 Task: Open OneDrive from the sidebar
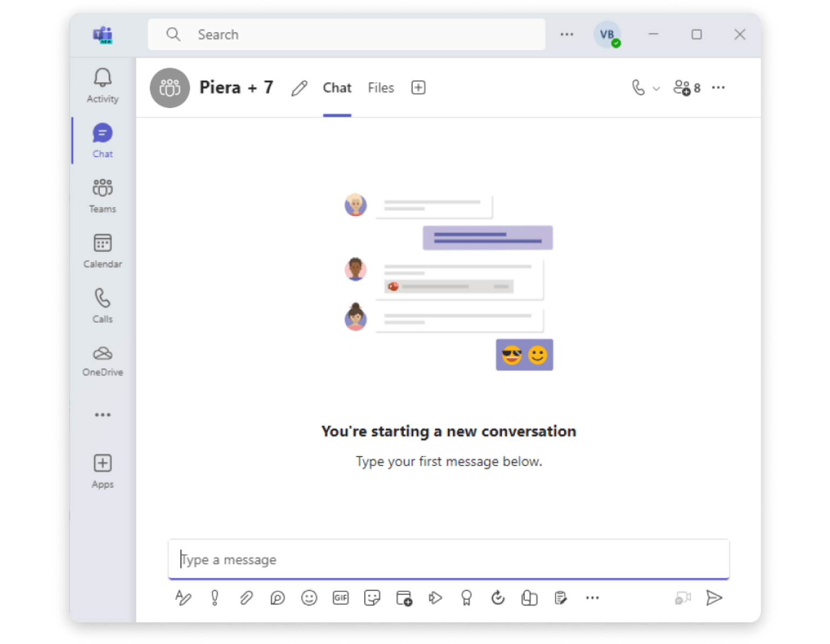(102, 361)
